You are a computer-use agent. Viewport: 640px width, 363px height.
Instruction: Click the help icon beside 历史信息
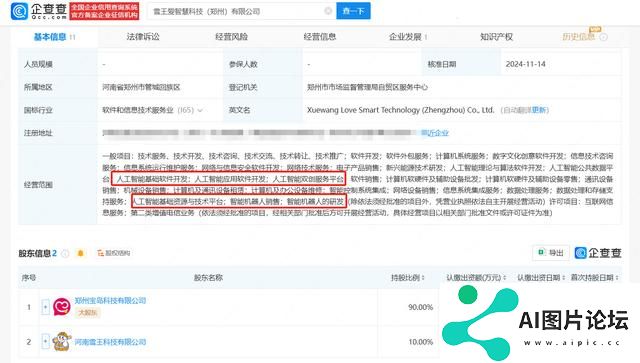(603, 37)
